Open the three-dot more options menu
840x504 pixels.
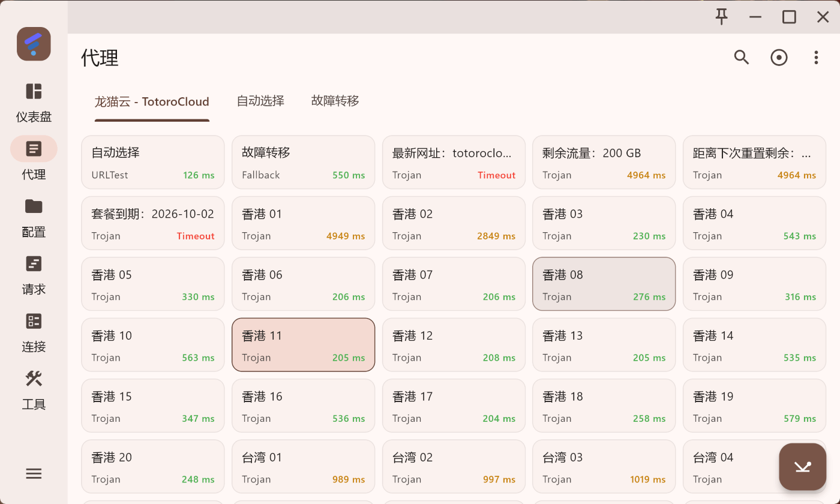pyautogui.click(x=816, y=58)
